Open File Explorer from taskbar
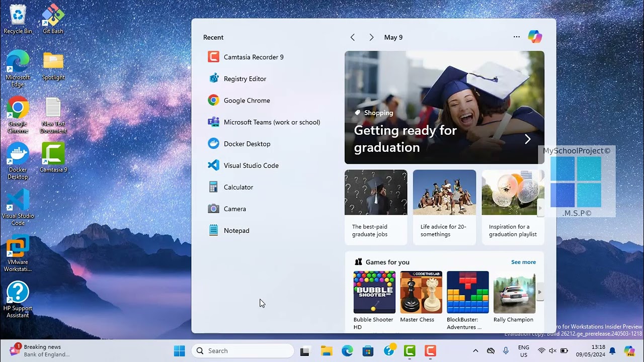 (x=327, y=351)
